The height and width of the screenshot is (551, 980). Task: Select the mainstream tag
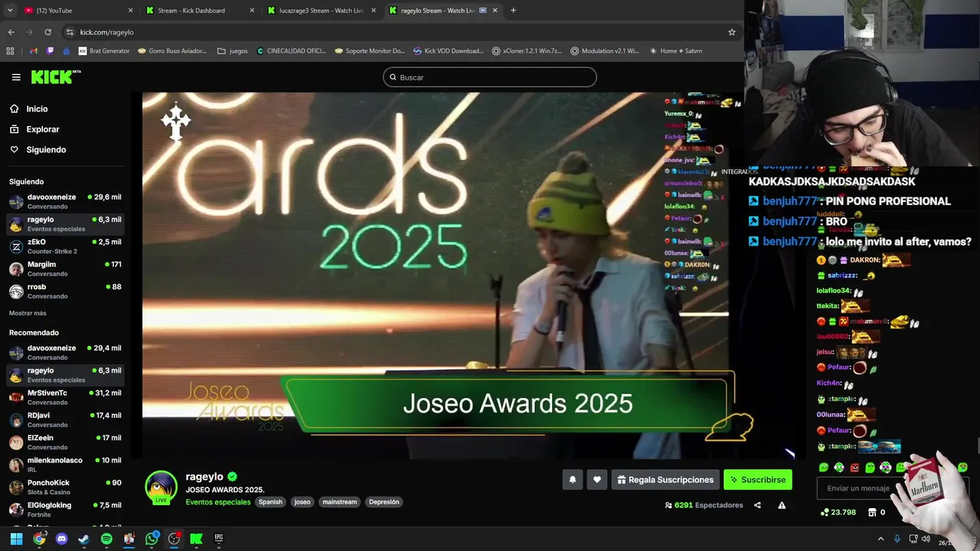pos(340,502)
